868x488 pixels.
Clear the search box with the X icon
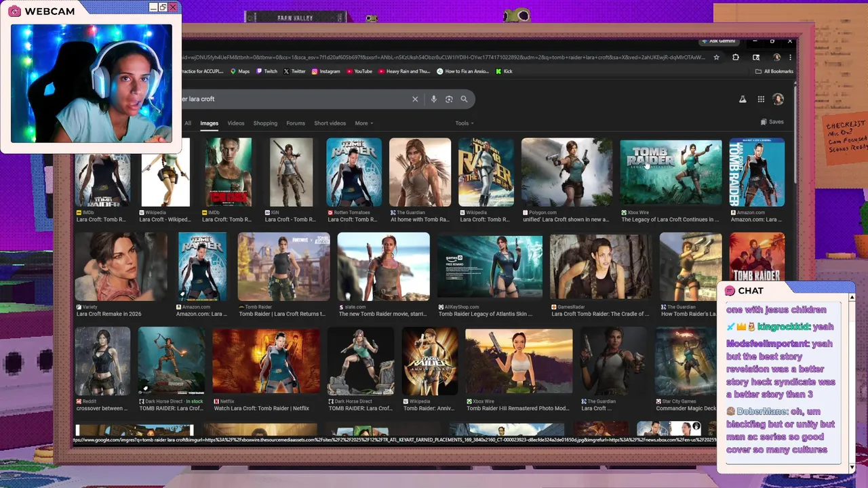[x=415, y=99]
